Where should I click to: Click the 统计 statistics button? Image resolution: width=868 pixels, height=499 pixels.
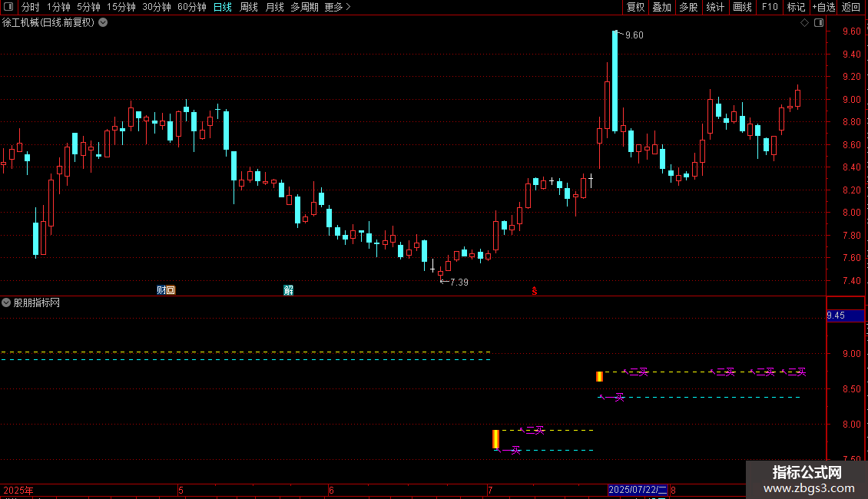tap(715, 7)
